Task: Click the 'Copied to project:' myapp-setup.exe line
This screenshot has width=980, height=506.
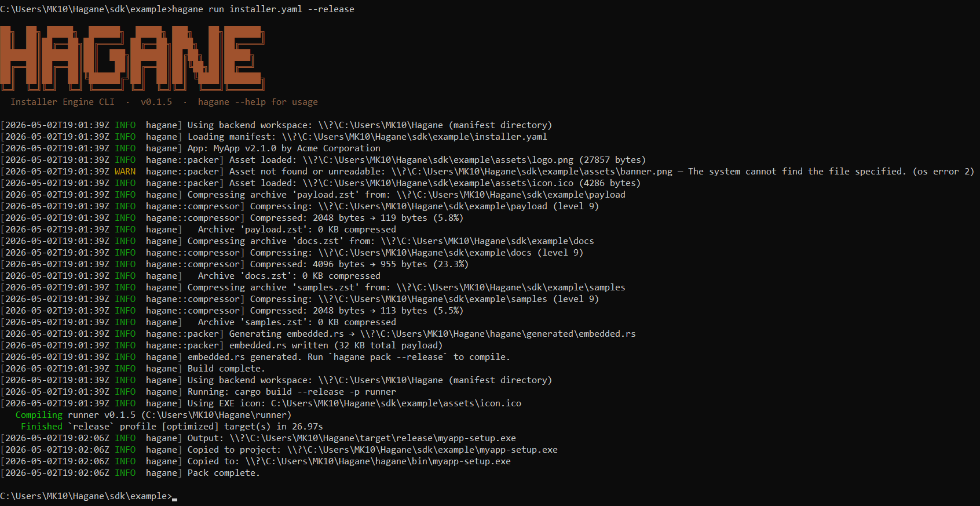Action: pyautogui.click(x=279, y=450)
